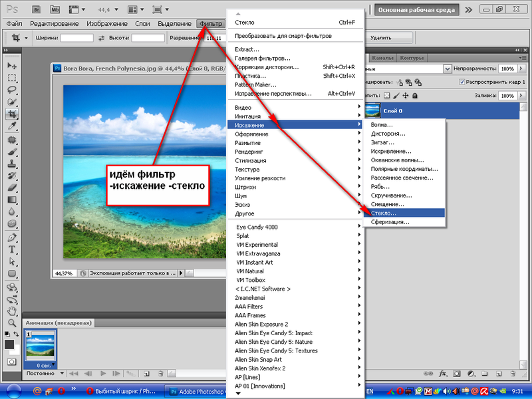The width and height of the screenshot is (532, 399).
Task: Select the Clone Stamp tool
Action: [12, 164]
